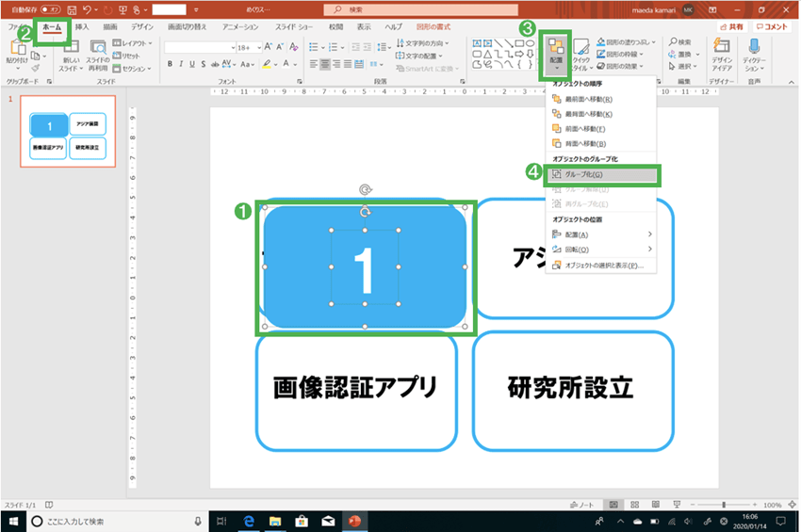Open the 文字の配置 dropdown

[419, 56]
